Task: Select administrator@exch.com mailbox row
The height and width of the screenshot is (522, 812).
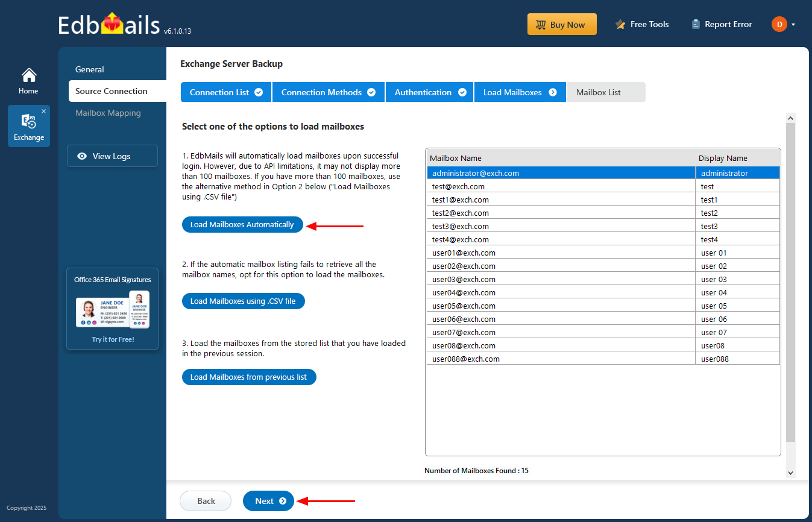Action: click(x=603, y=173)
